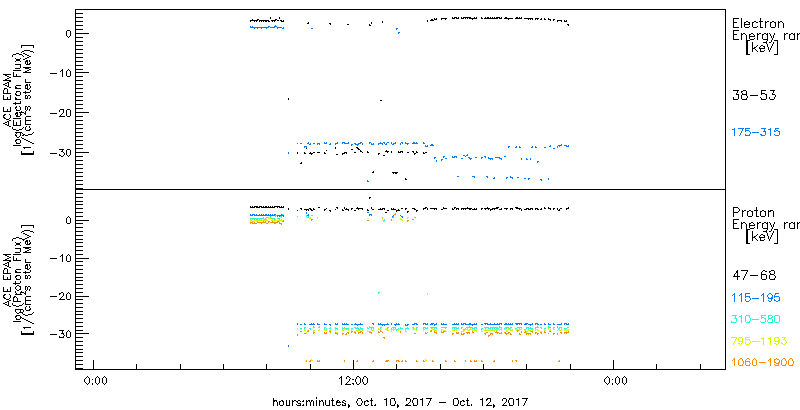Click the yellow 795-1193 proton energy label
The image size is (800, 410).
(759, 341)
